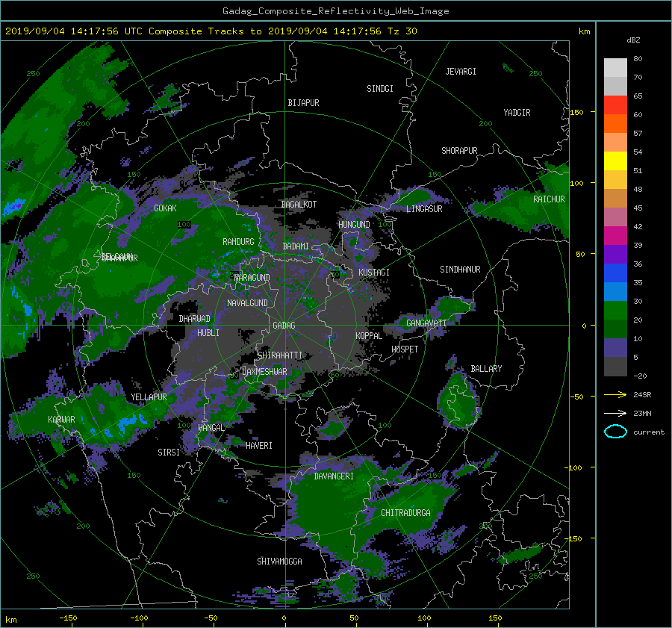Pick the tan 45-48 dBZ swatch
The image size is (672, 628).
615,199
